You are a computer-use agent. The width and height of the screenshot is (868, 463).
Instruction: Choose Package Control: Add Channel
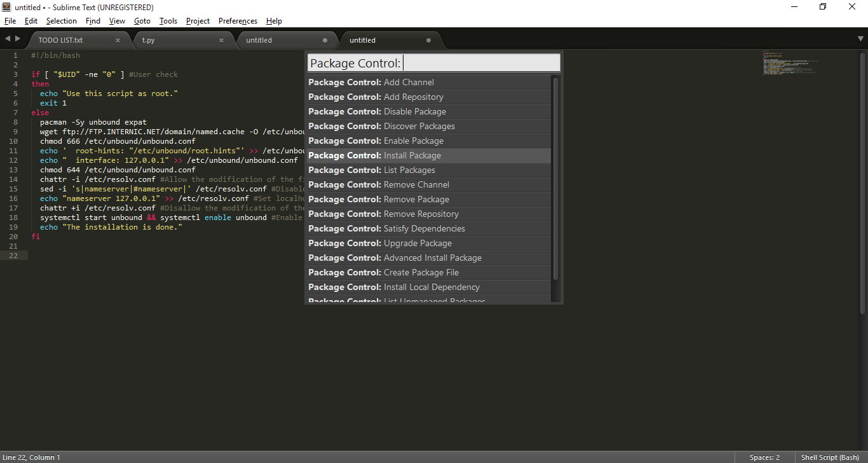[x=429, y=82]
